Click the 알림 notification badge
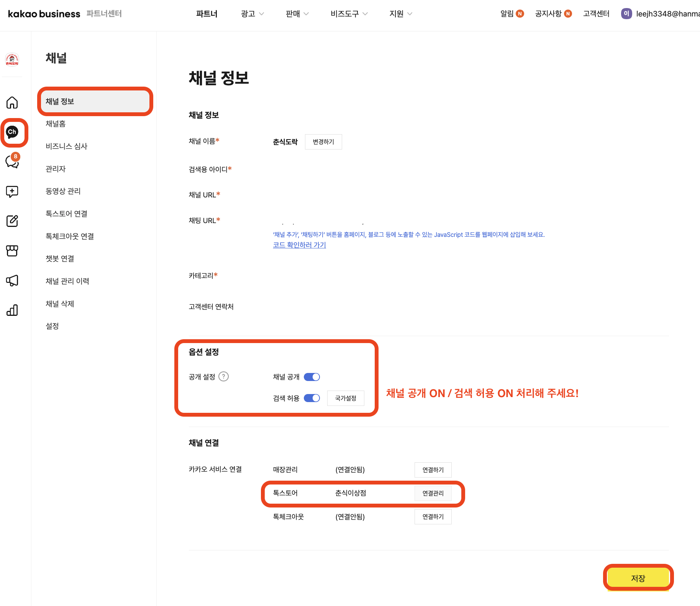Image resolution: width=700 pixels, height=606 pixels. pyautogui.click(x=520, y=14)
